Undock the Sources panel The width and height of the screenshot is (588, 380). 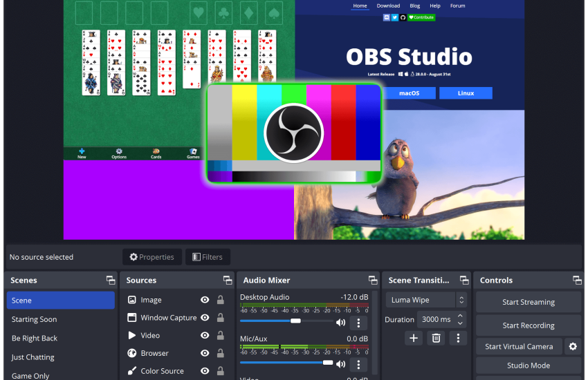228,281
